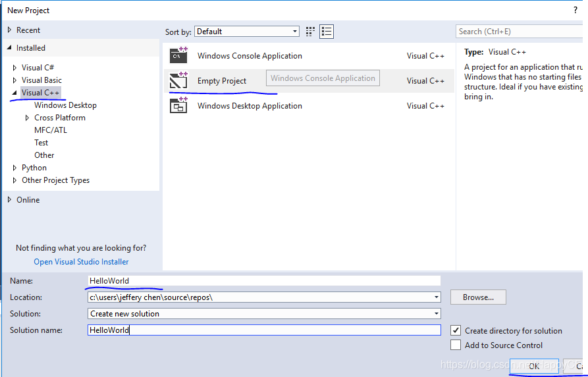Switch to small icons view
This screenshot has height=377, width=588.
[310, 32]
